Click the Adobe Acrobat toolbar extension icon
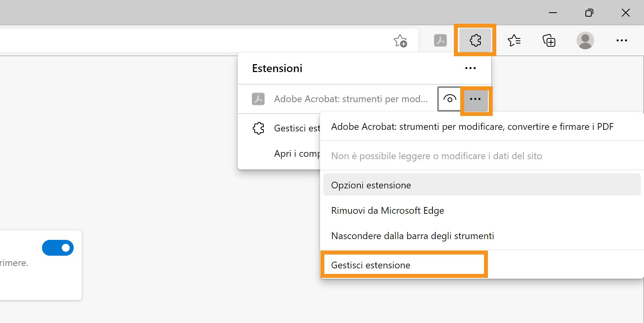Viewport: 644px width, 323px height. (440, 40)
